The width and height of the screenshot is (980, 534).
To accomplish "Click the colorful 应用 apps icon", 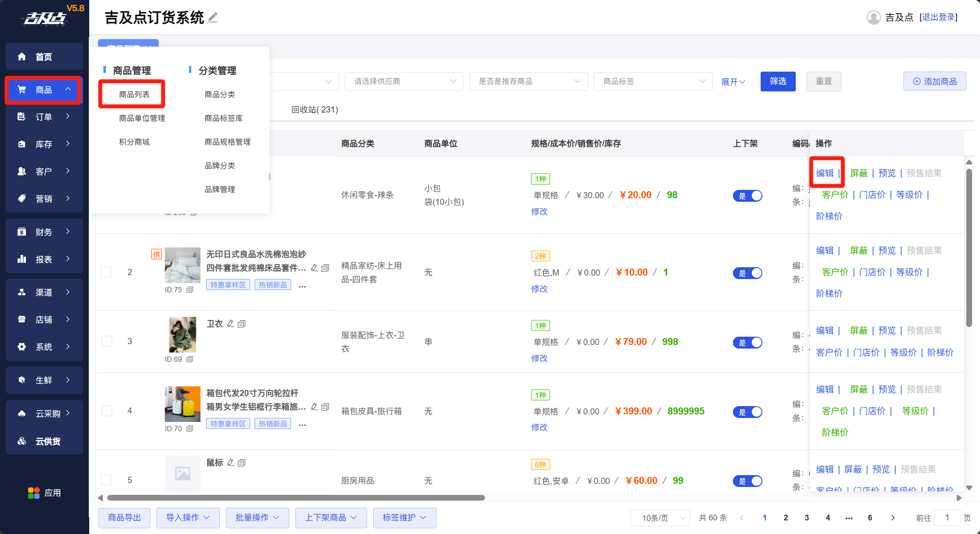I will point(34,493).
